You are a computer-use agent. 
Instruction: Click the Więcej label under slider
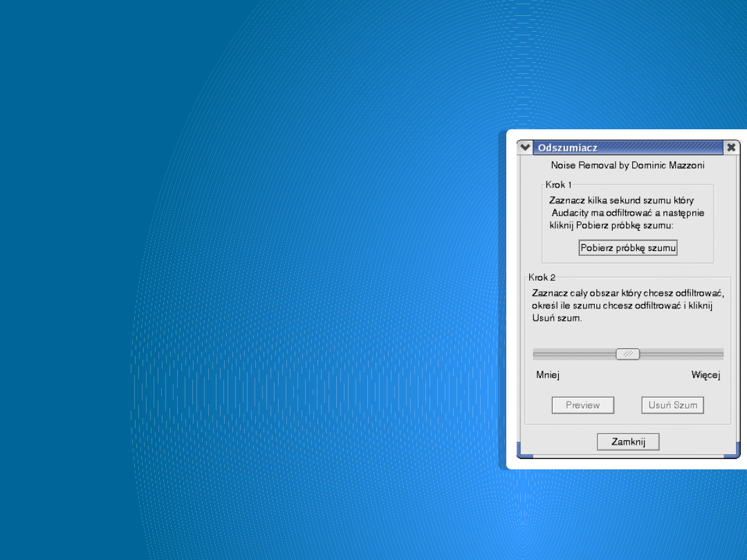click(x=705, y=375)
